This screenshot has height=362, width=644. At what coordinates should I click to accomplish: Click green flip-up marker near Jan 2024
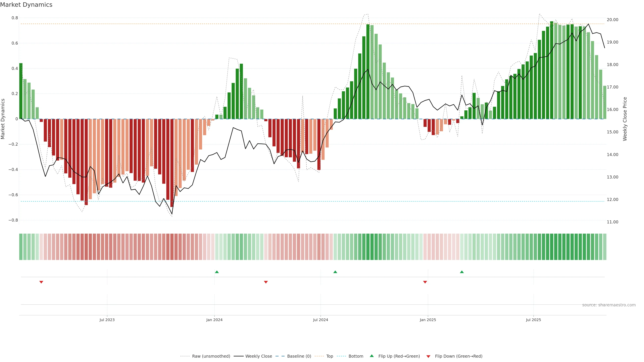pyautogui.click(x=217, y=272)
